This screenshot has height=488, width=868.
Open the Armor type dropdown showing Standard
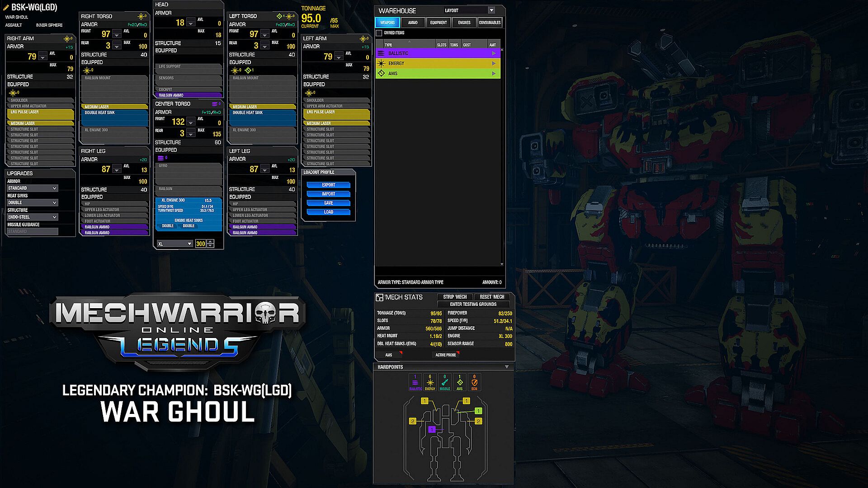click(32, 188)
